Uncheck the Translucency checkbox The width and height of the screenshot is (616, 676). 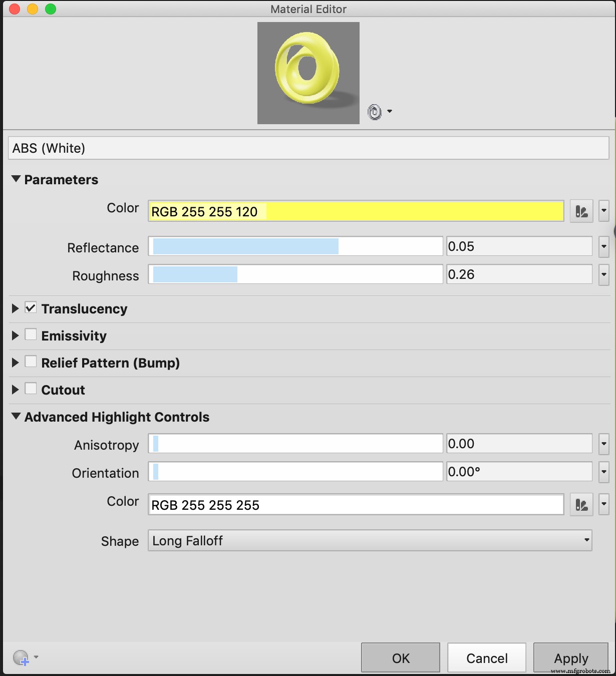coord(31,308)
